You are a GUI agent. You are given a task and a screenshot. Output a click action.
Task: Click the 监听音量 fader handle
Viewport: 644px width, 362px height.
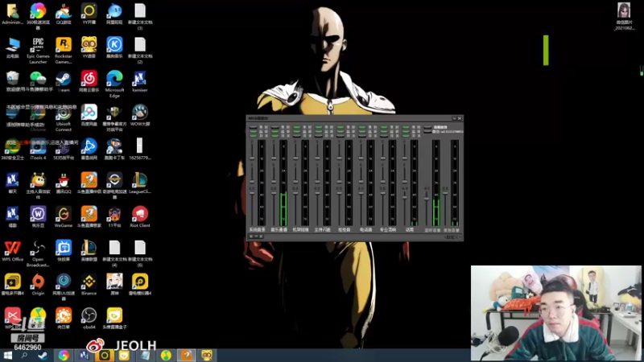pyautogui.click(x=427, y=199)
